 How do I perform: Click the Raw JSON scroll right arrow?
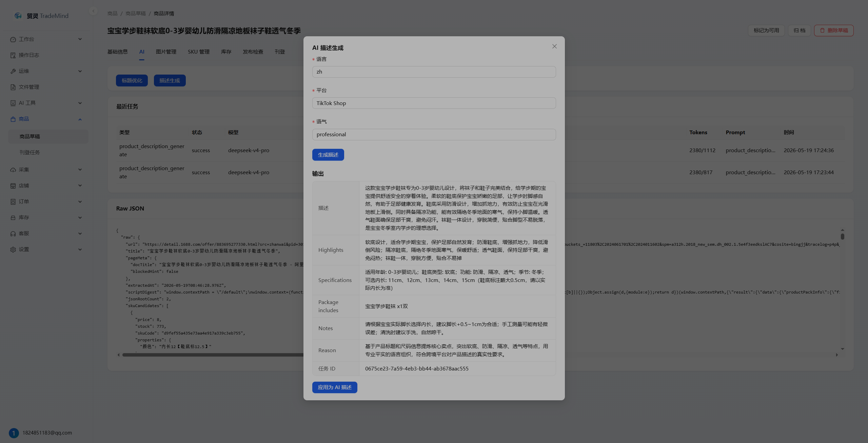tap(837, 355)
